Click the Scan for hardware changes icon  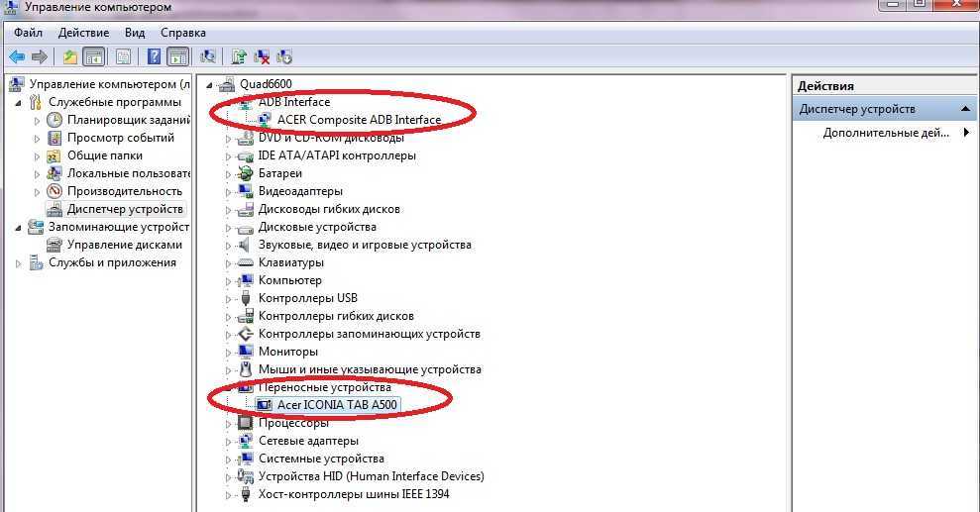pos(208,57)
